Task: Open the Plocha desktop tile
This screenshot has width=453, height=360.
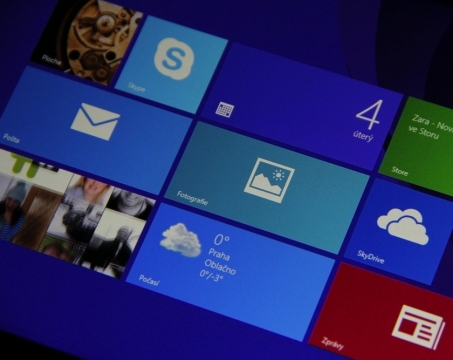Action: (87, 42)
